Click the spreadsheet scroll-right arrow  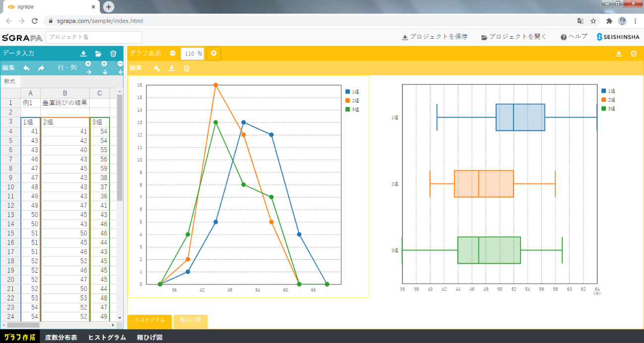point(113,325)
